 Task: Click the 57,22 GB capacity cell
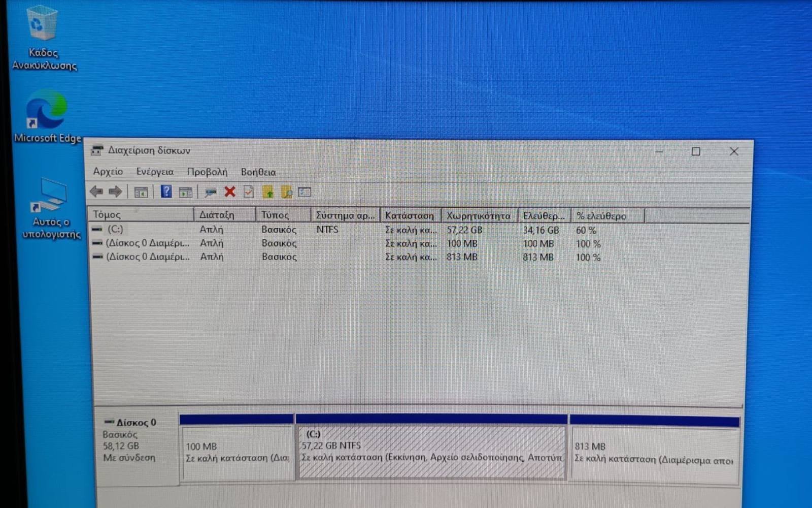pyautogui.click(x=464, y=230)
